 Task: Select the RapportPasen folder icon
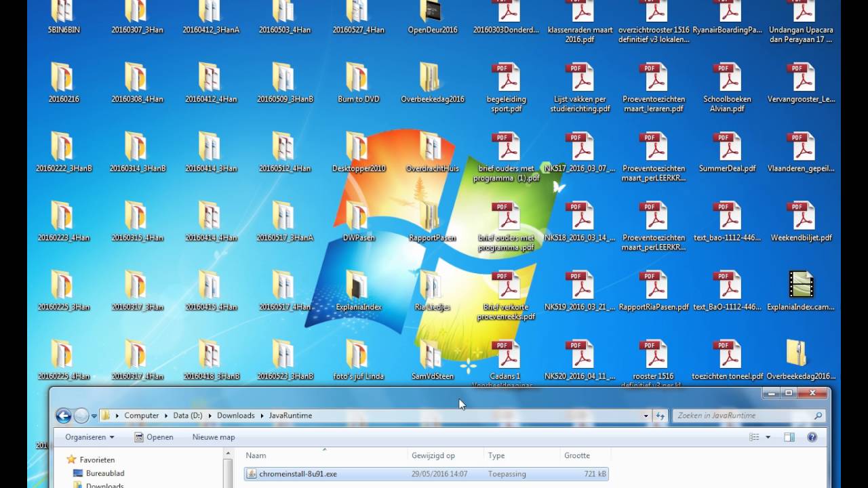point(432,216)
